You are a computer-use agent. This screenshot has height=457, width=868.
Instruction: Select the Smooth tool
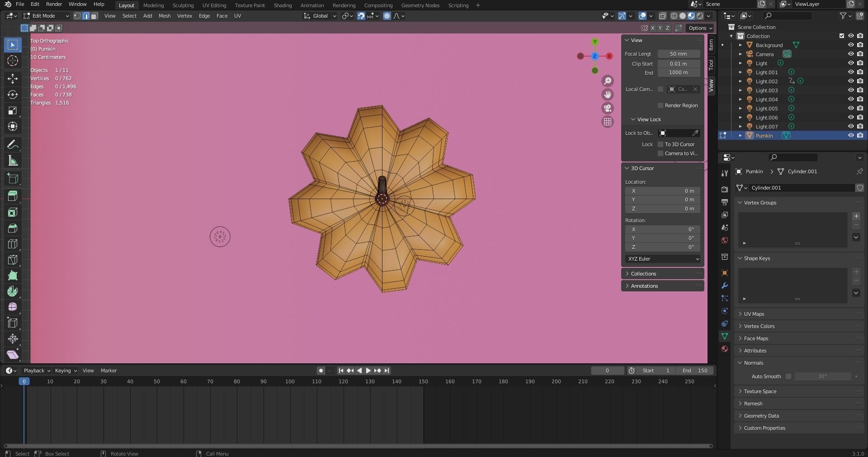coord(13,307)
